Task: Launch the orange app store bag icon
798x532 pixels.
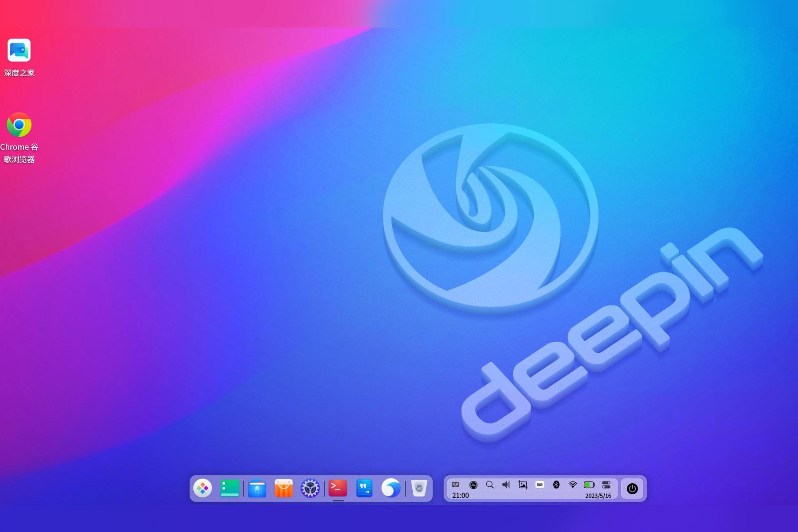Action: [284, 488]
